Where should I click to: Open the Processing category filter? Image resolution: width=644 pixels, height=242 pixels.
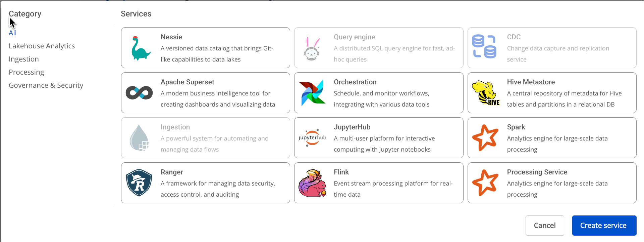tap(26, 72)
